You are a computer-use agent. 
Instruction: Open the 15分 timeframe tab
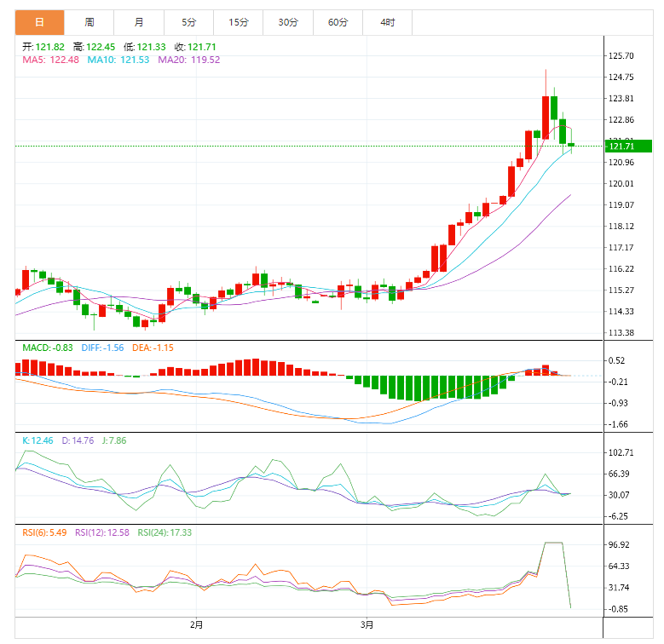click(239, 22)
